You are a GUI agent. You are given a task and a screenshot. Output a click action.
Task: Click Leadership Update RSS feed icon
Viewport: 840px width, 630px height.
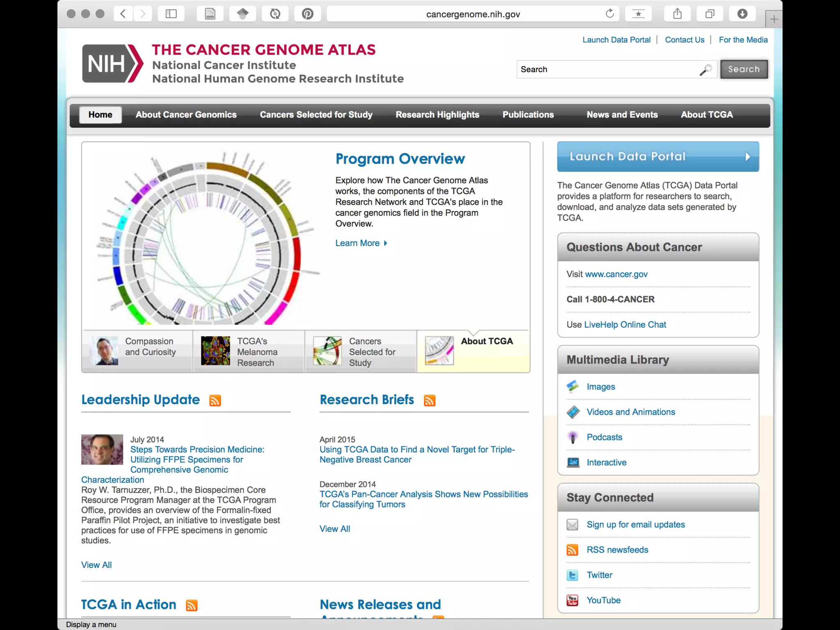click(x=215, y=400)
